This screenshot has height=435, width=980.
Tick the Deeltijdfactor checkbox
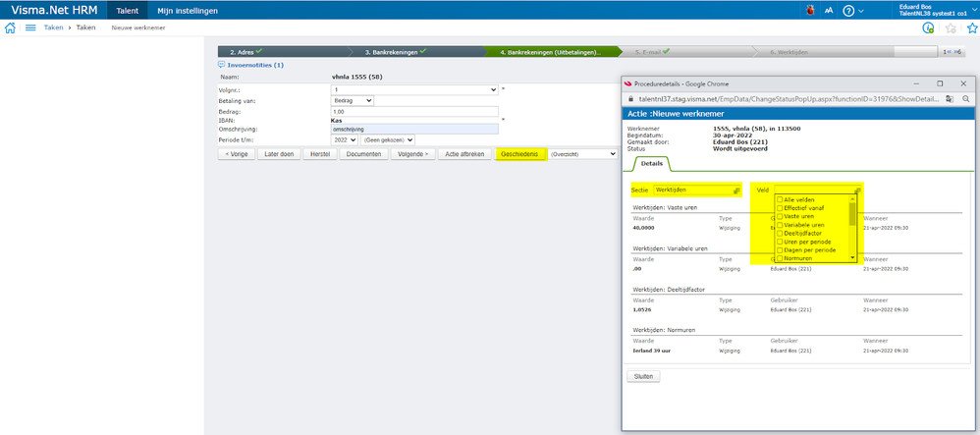tap(780, 233)
